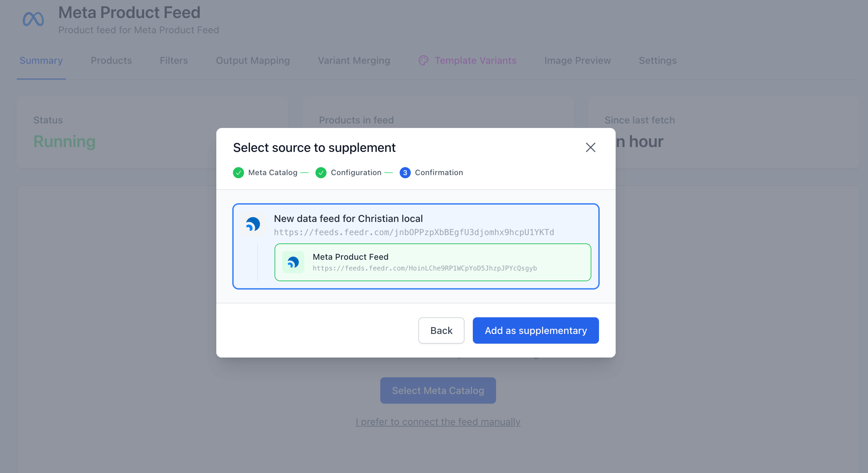The width and height of the screenshot is (868, 473).
Task: Click the Configuration step checkmark icon
Action: [x=321, y=172]
